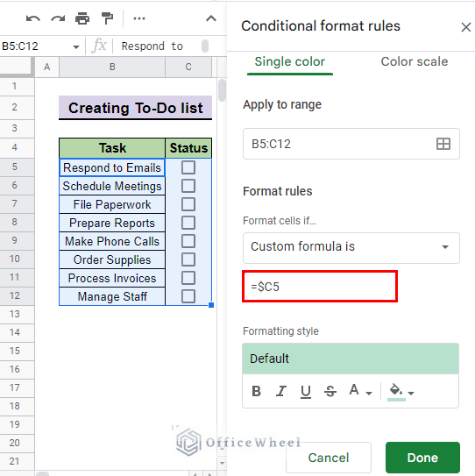Switch to the Color scale tab

(415, 61)
